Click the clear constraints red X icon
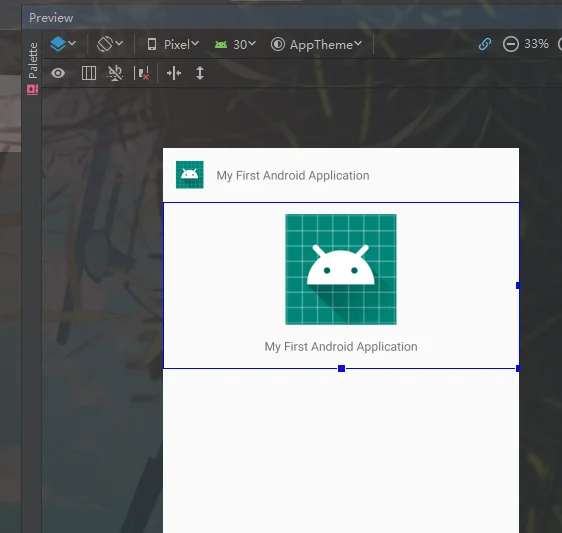The width and height of the screenshot is (562, 533). pyautogui.click(x=142, y=73)
